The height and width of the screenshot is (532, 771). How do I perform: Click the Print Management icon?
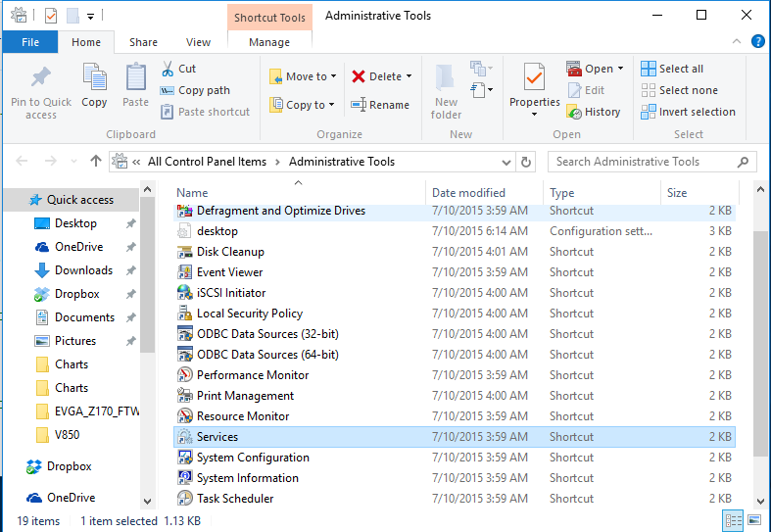pyautogui.click(x=184, y=396)
